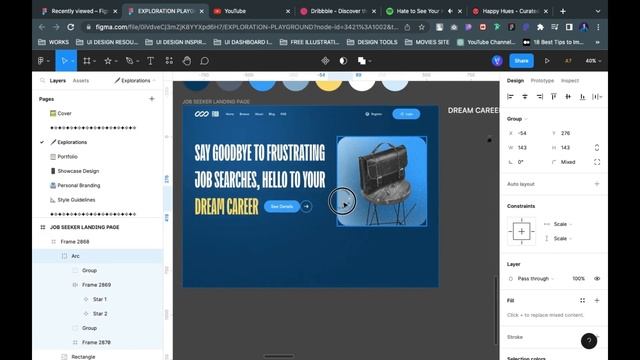640x360 pixels.
Task: Click the Present play icon
Action: tap(547, 61)
